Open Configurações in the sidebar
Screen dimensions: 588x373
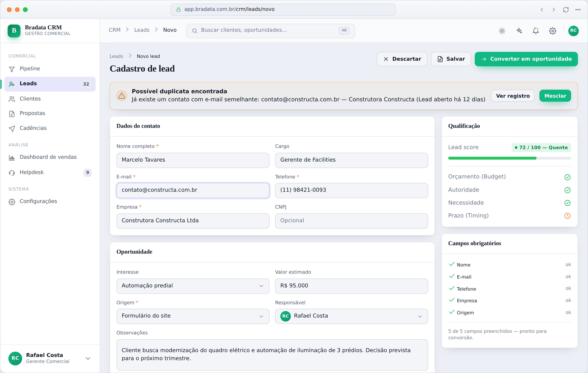50,202
